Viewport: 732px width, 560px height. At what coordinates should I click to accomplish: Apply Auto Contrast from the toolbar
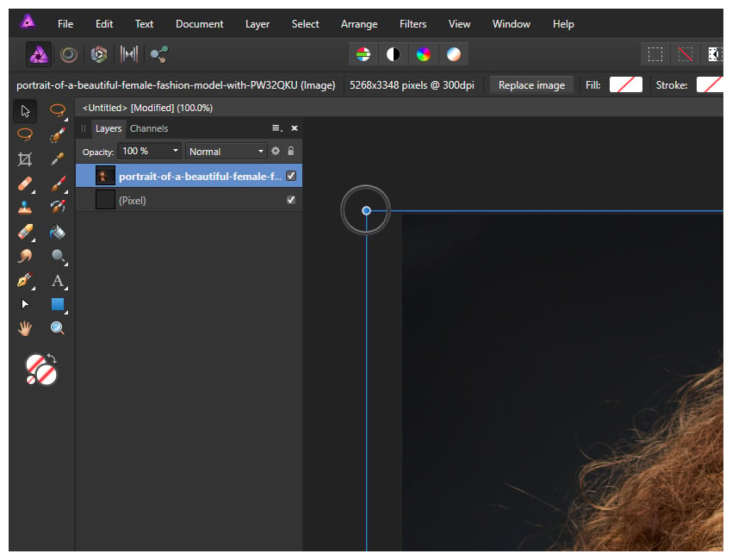393,54
